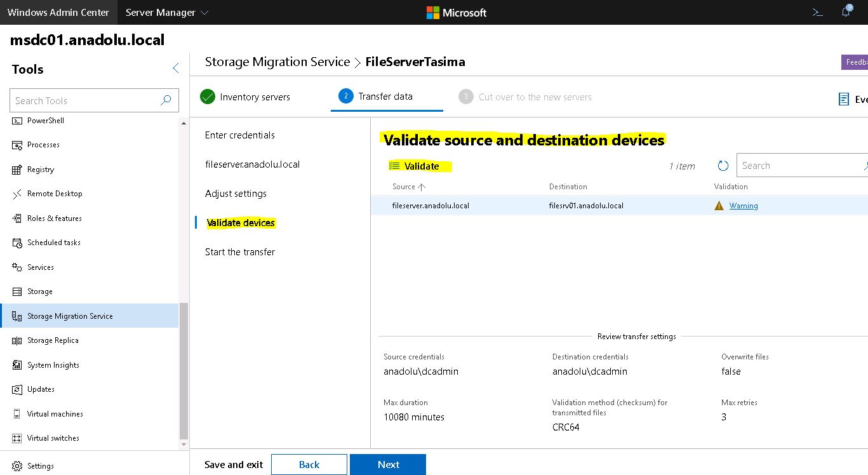
Task: Click the Virtual switches icon
Action: point(17,438)
